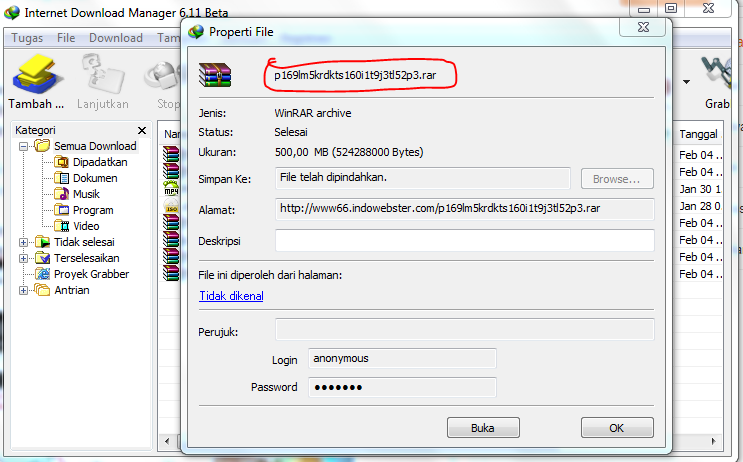
Task: Expand the Antrian queue node
Action: point(23,290)
